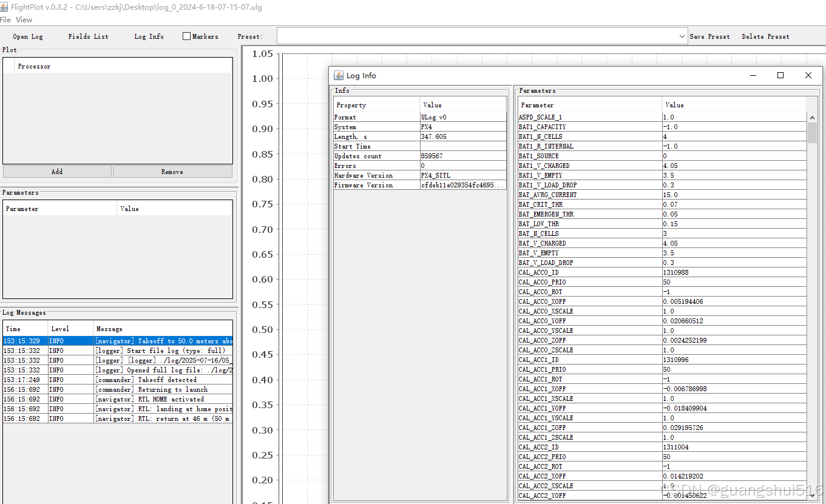Click the Time header in Log Messages

pos(25,329)
